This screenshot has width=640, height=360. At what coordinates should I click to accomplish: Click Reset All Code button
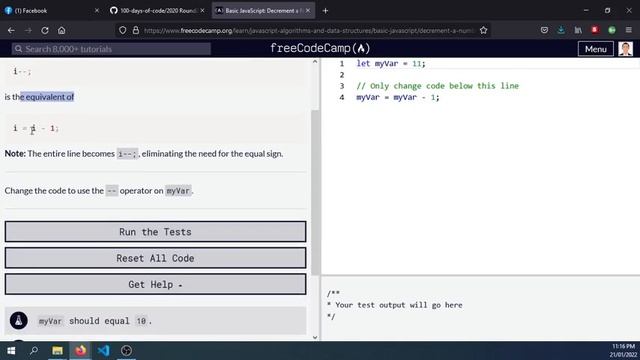(156, 258)
